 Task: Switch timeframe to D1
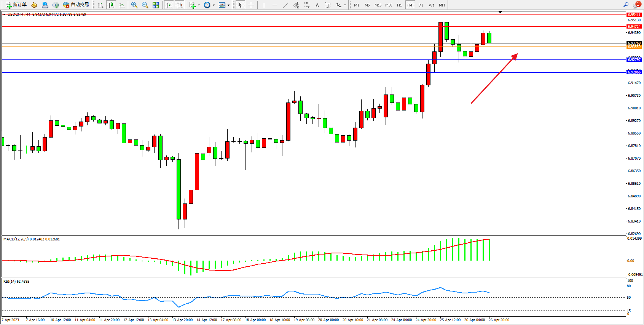point(421,5)
